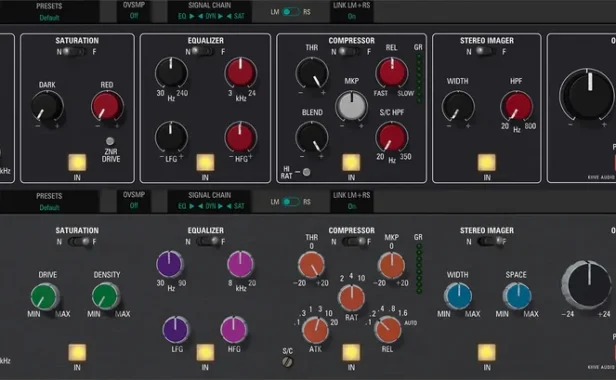Click the S/C HPF knob
The image size is (616, 380).
pyautogui.click(x=392, y=137)
